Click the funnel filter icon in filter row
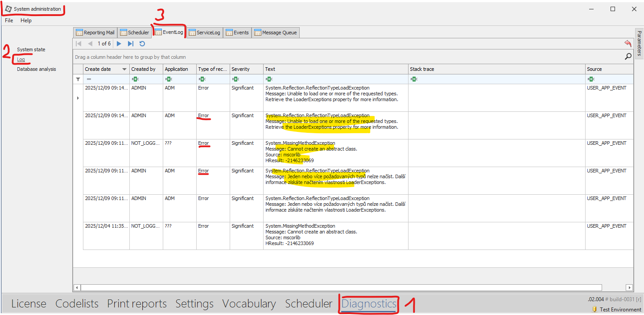This screenshot has height=315, width=644. coord(78,79)
